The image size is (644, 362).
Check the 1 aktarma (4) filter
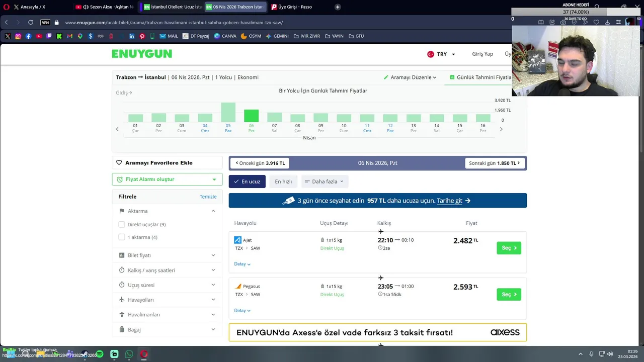tap(122, 237)
